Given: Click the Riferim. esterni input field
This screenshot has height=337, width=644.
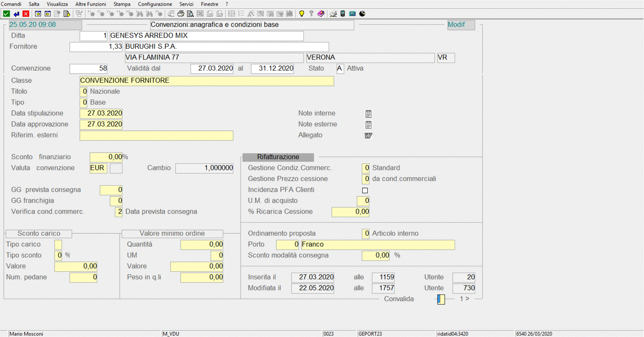Looking at the screenshot, I should click(x=156, y=136).
